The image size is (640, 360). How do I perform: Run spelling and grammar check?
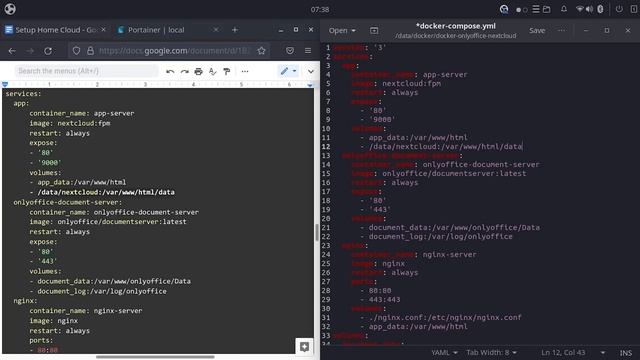click(212, 71)
